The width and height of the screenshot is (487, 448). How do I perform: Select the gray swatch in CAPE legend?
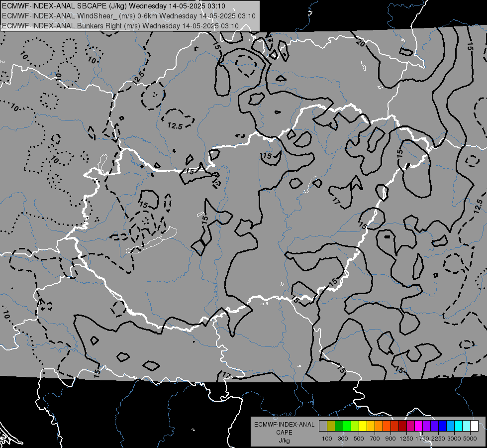[323, 426]
